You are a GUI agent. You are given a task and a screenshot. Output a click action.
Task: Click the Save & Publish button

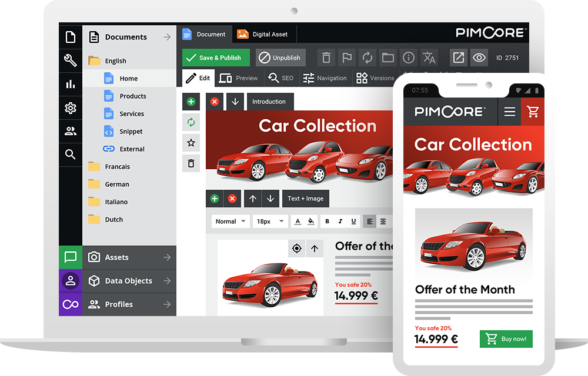pyautogui.click(x=215, y=57)
